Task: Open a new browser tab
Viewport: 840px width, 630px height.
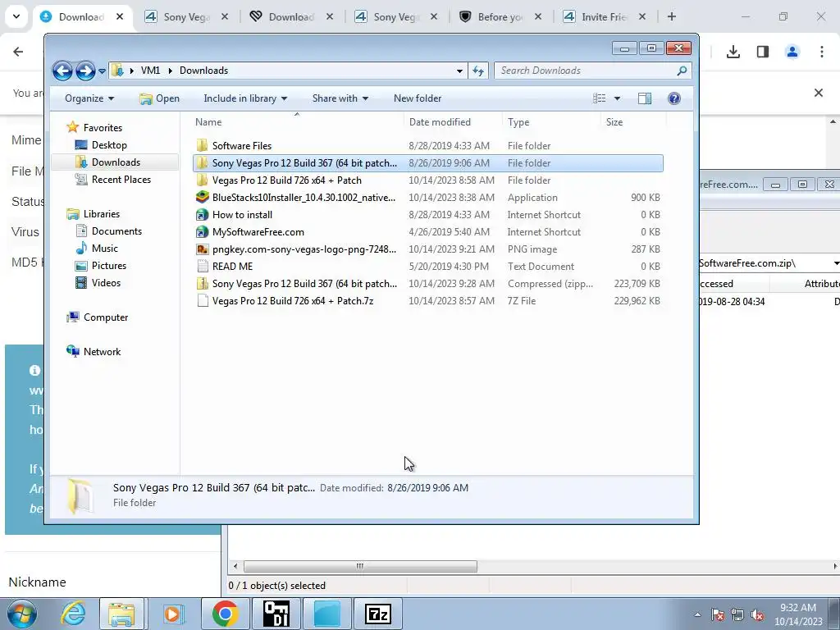Action: [671, 16]
